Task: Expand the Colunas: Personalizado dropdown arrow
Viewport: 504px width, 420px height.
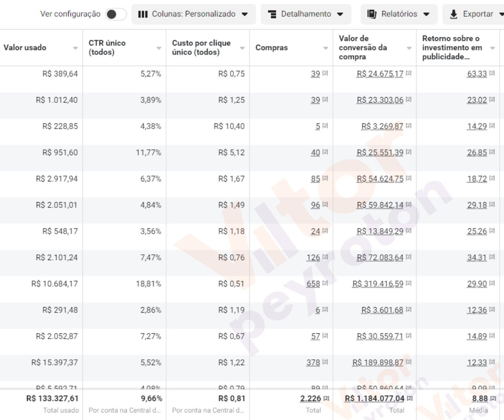Action: tap(245, 14)
